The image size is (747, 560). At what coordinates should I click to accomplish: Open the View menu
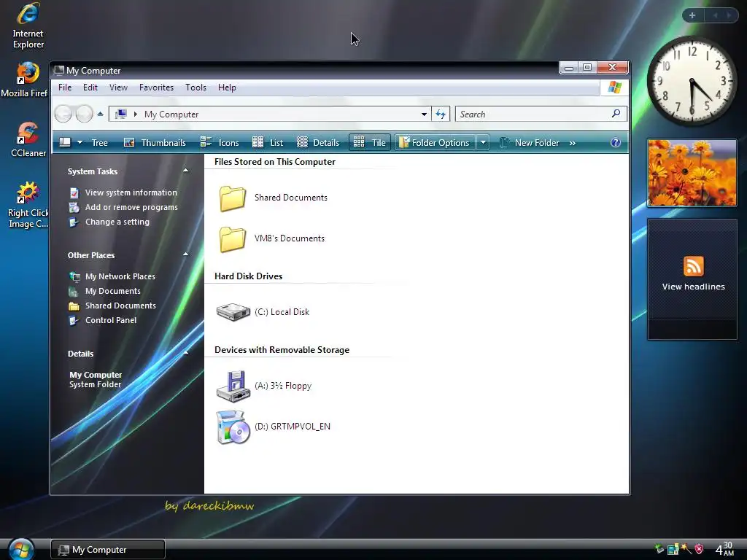[118, 87]
